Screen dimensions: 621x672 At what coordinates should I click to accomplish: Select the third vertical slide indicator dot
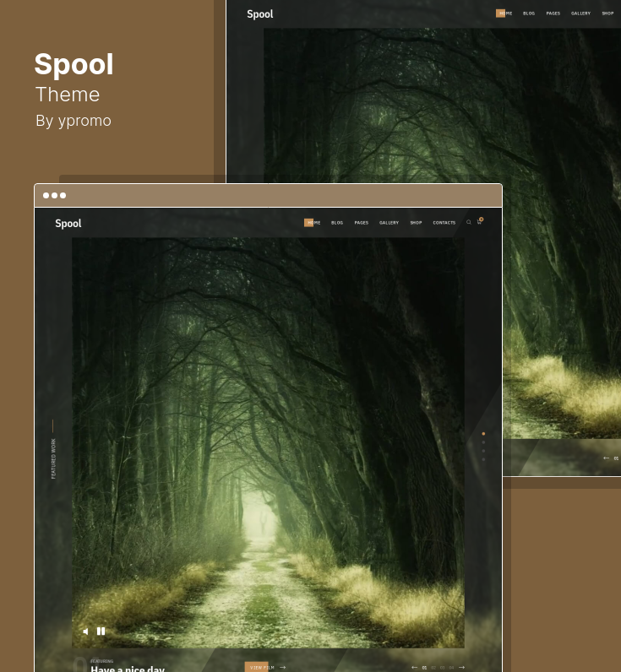click(483, 451)
